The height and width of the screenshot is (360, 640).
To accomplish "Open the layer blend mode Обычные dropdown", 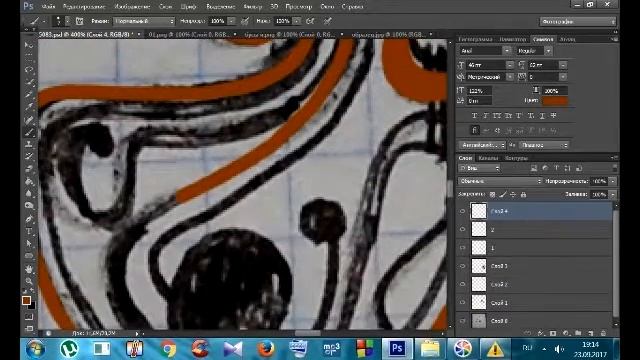I will pos(500,181).
